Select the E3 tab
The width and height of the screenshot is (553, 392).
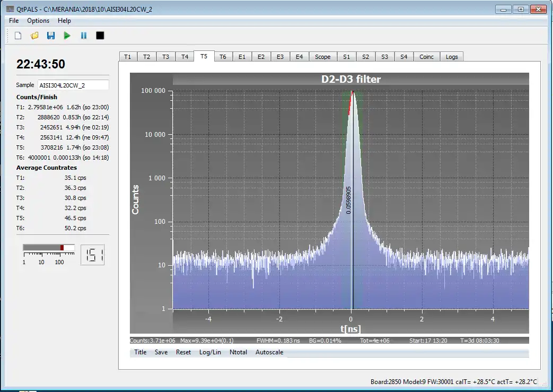280,57
